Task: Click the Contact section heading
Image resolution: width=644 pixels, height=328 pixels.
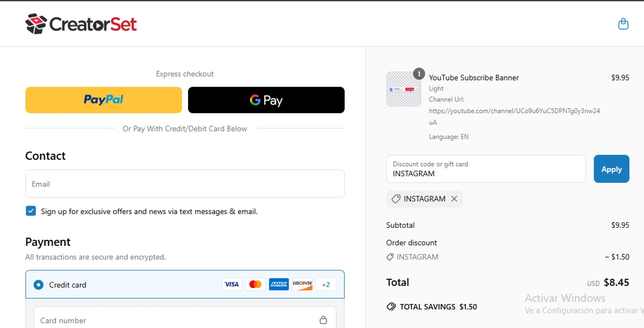Action: point(46,156)
